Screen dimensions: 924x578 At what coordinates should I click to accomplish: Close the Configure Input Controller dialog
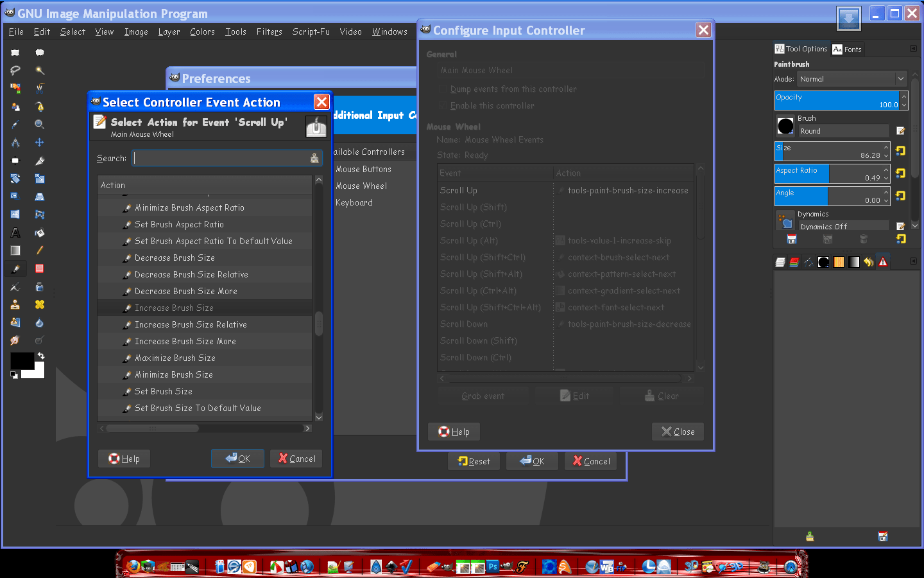click(x=678, y=432)
